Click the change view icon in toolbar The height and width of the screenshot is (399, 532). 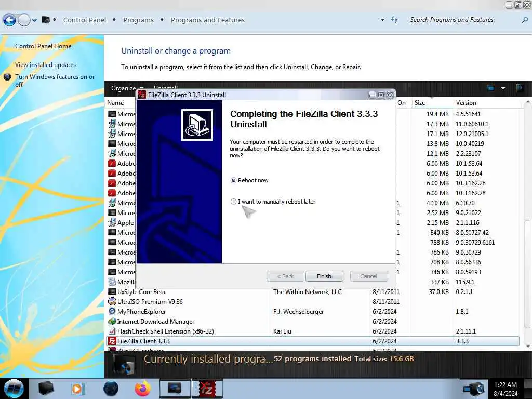[x=490, y=88]
